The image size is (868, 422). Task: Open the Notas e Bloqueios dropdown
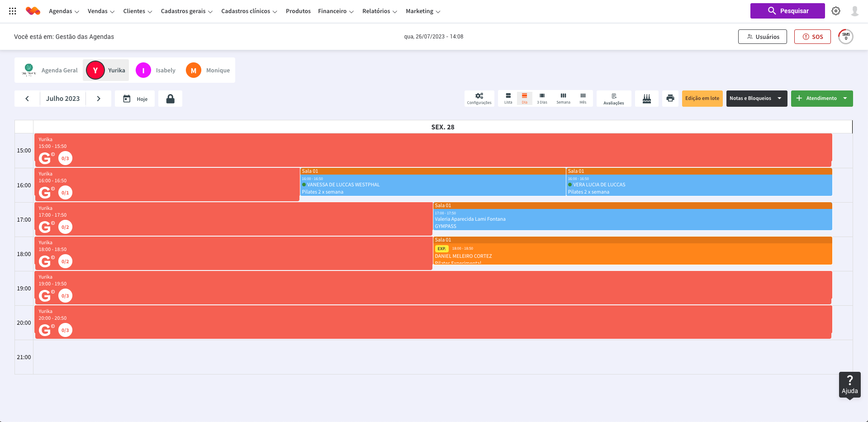(756, 99)
